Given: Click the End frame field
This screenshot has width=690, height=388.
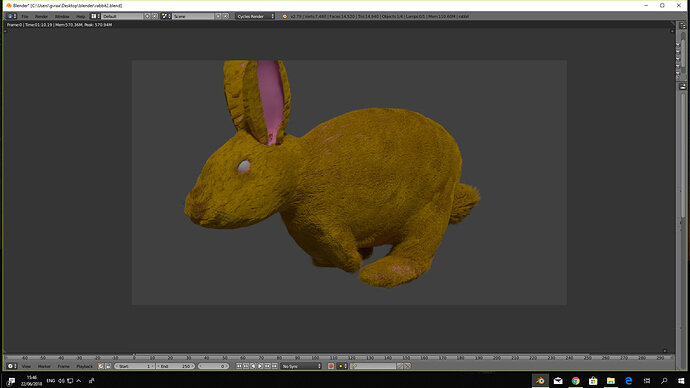Looking at the screenshot, I should coord(175,366).
